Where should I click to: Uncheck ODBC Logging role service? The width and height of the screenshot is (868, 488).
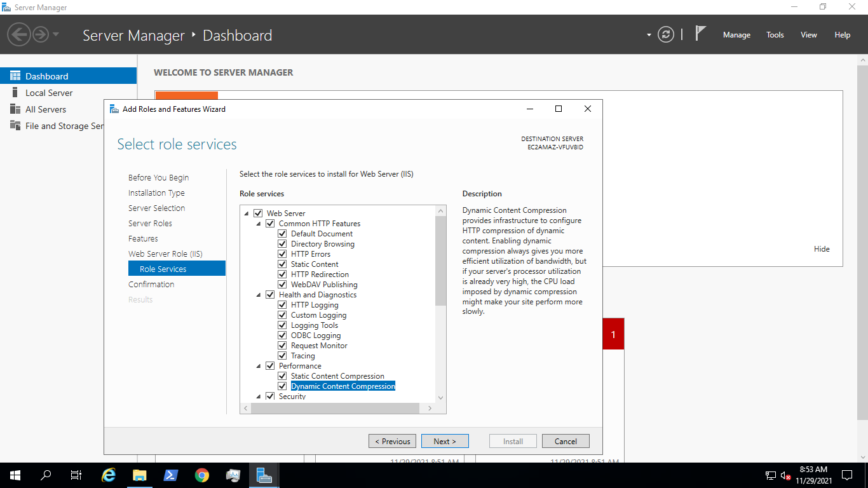click(x=281, y=335)
